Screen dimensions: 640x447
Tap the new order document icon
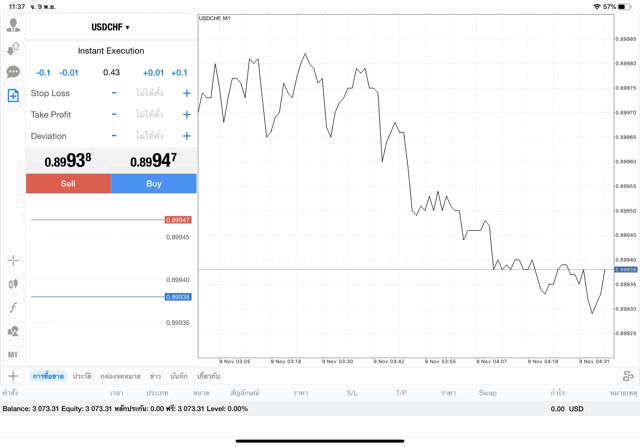point(13,96)
